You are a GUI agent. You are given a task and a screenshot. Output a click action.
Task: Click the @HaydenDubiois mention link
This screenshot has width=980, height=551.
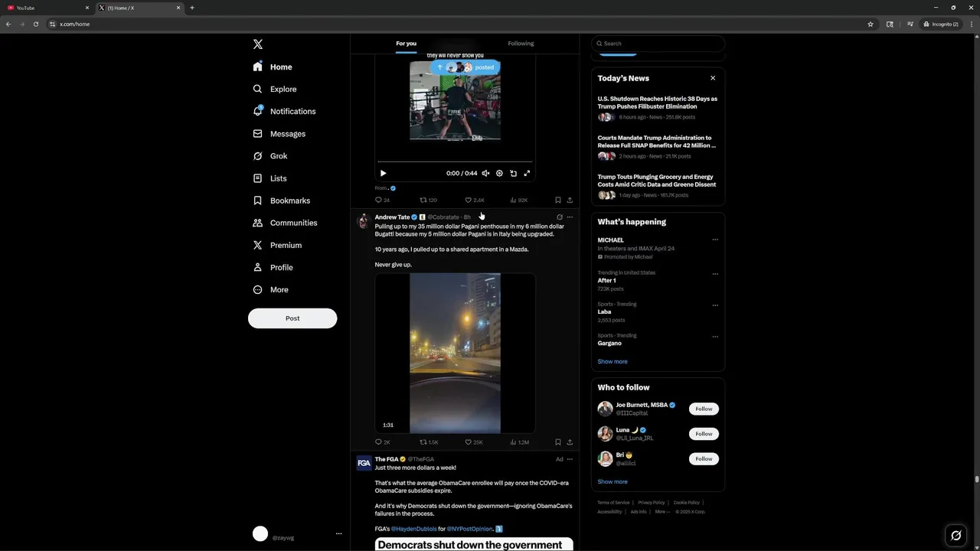413,529
